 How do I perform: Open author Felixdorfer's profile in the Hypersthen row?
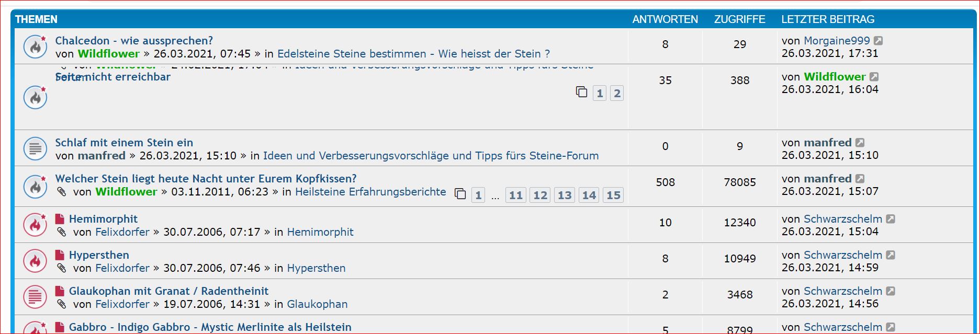[122, 268]
